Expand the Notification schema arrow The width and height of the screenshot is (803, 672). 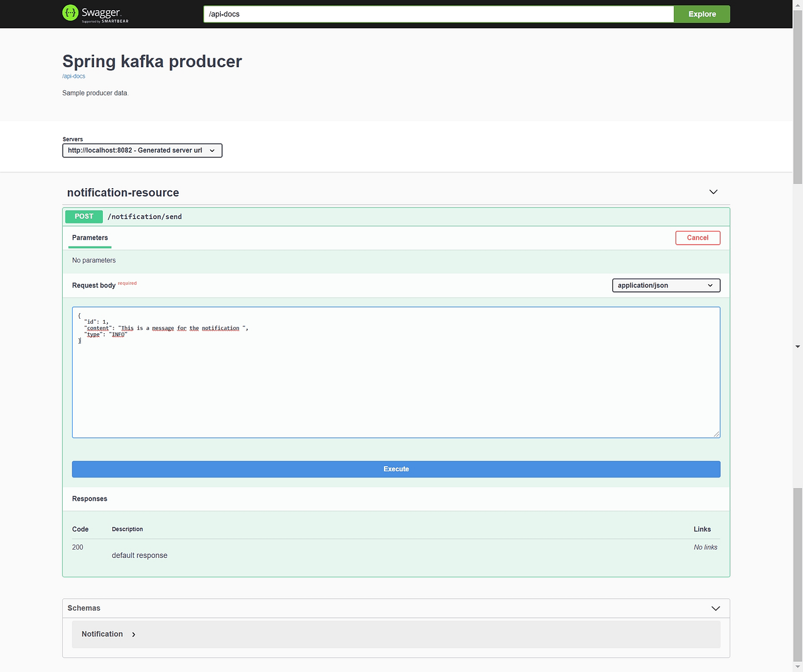[134, 634]
